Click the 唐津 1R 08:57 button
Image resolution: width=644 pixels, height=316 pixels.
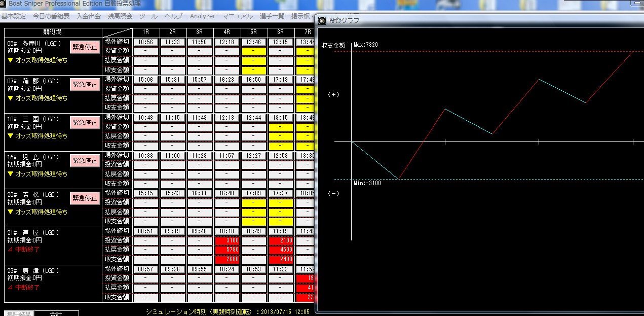coord(146,269)
